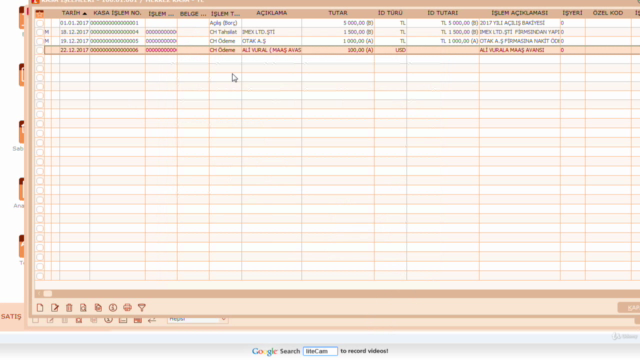The image size is (640, 360).
Task: Click the KASA İŞLEM NO. column header
Action: click(117, 13)
